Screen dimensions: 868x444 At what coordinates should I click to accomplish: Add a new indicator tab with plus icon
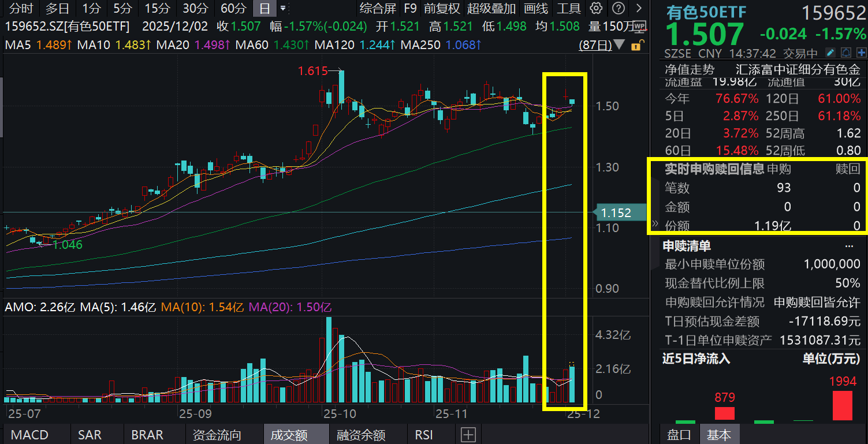[468, 435]
